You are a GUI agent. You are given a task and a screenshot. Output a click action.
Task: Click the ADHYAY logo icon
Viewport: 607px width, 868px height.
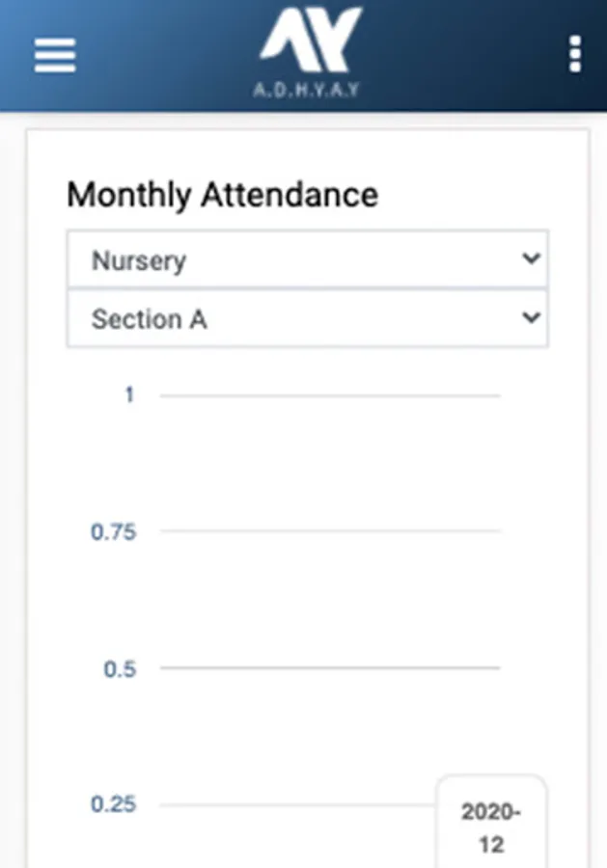click(x=311, y=41)
